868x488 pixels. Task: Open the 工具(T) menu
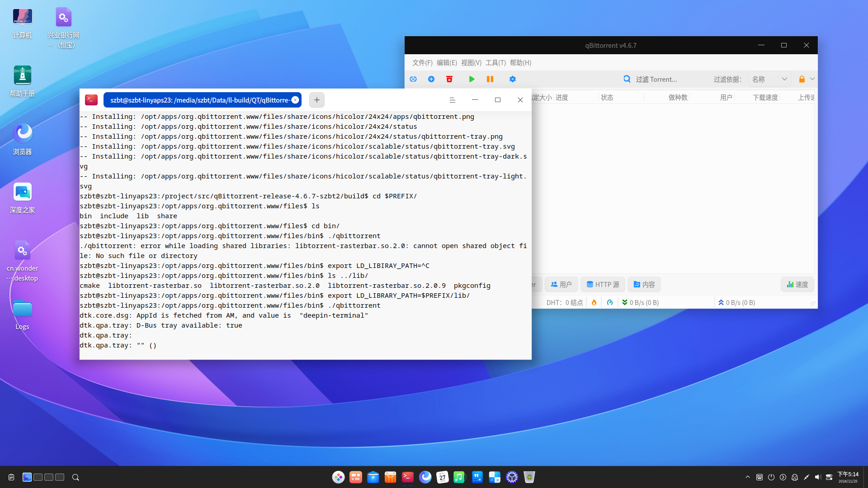495,63
